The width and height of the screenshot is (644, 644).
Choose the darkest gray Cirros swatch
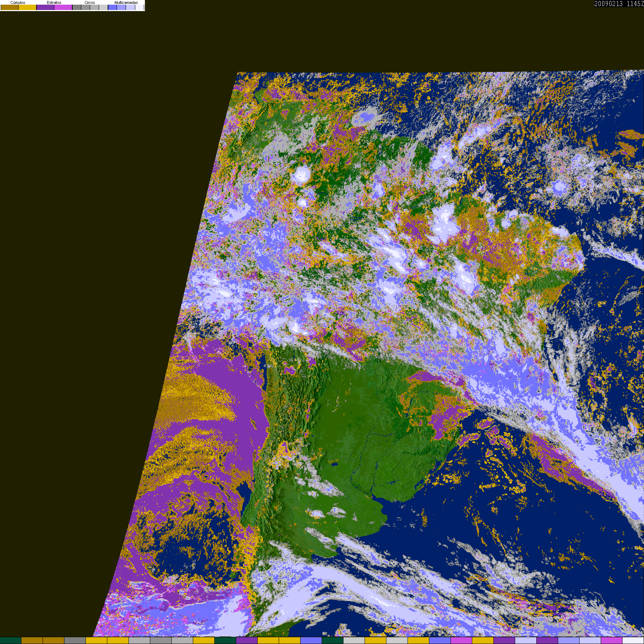77,7
